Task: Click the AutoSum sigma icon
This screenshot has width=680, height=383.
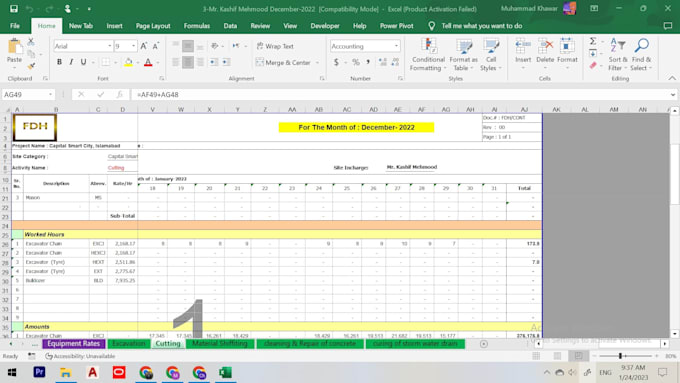Action: point(593,41)
